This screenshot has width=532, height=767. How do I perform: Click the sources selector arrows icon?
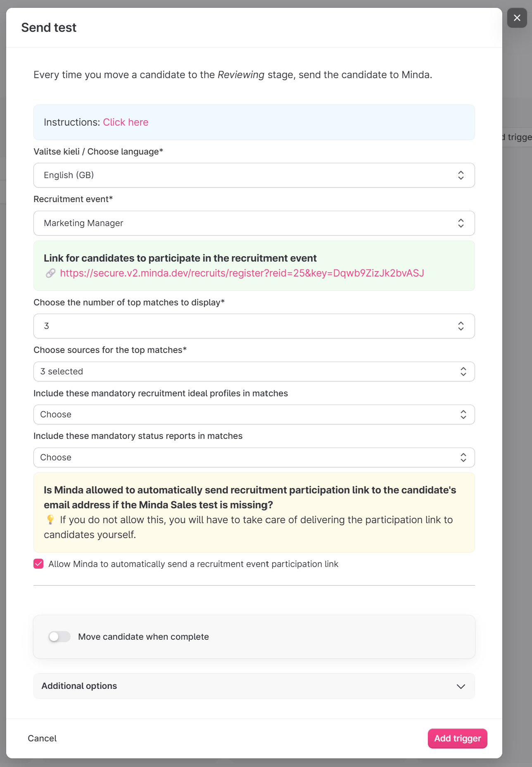[463, 372]
